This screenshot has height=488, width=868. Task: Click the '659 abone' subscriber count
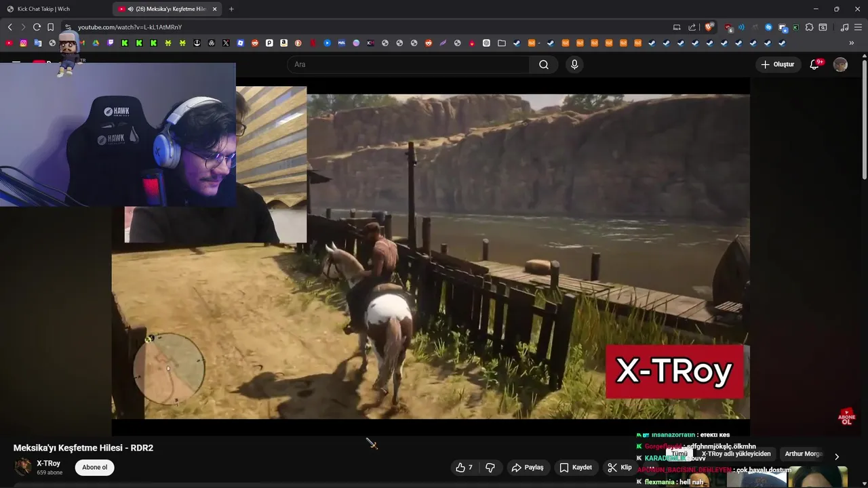click(50, 472)
